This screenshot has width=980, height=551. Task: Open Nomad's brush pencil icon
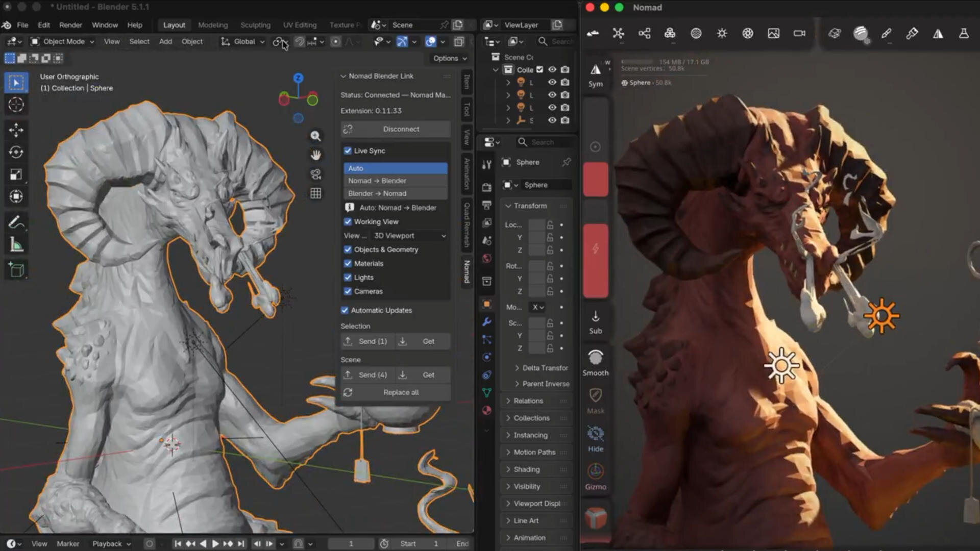click(887, 34)
